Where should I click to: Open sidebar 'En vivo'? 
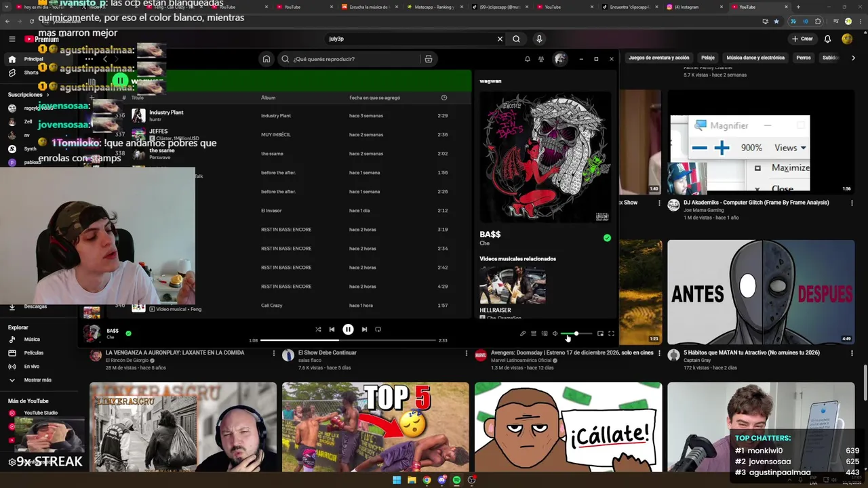tap(31, 367)
